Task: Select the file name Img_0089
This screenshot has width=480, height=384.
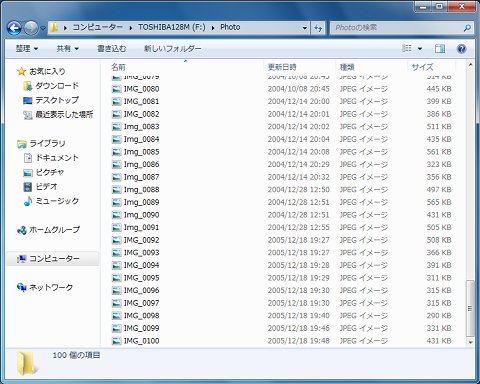Action: [x=142, y=202]
